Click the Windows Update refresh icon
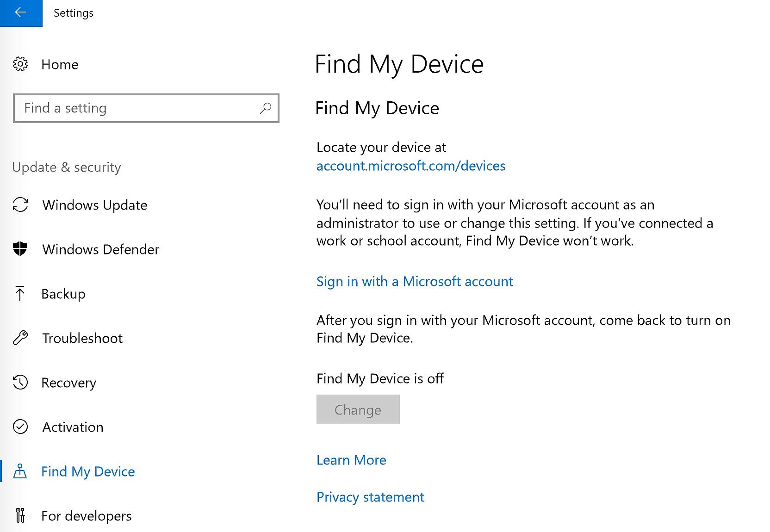The height and width of the screenshot is (532, 770). [20, 204]
